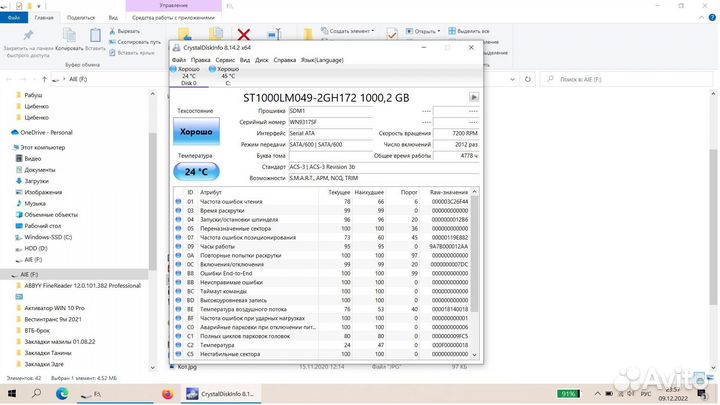Image resolution: width=720 pixels, height=405 pixels.
Task: Click the Вставить ribbon icon
Action: (95, 35)
